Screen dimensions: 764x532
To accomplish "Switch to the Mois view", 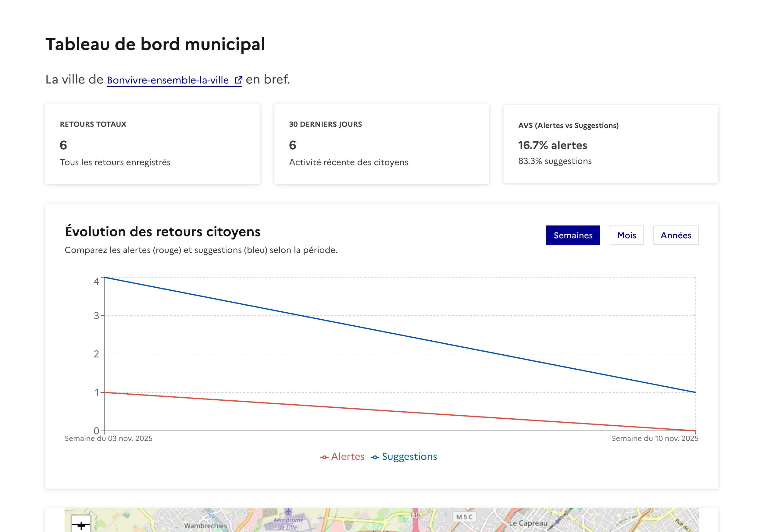I will (x=626, y=236).
